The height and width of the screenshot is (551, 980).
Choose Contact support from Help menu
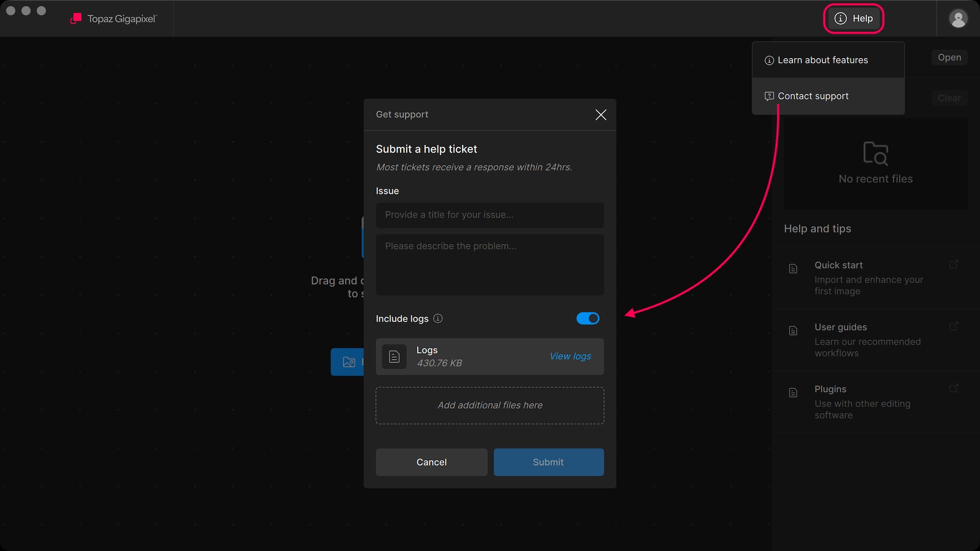click(x=813, y=96)
